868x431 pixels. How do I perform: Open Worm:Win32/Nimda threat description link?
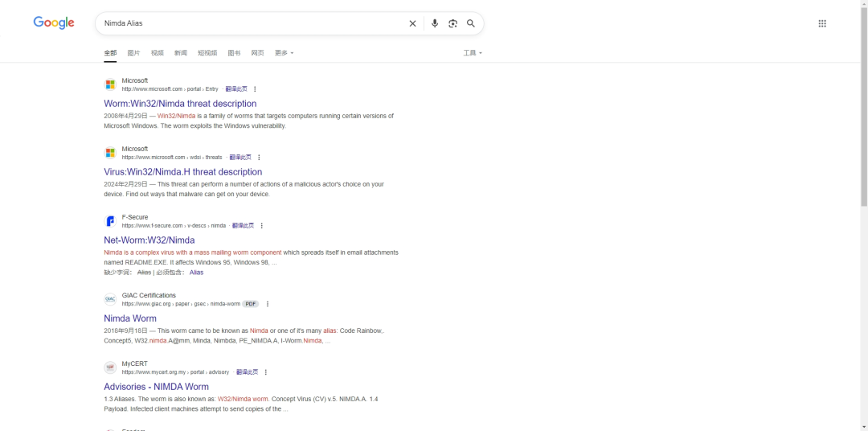[x=180, y=104]
